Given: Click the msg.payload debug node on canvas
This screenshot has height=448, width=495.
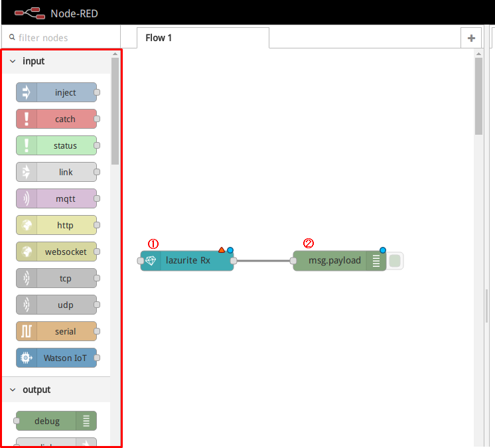Looking at the screenshot, I should tap(339, 260).
